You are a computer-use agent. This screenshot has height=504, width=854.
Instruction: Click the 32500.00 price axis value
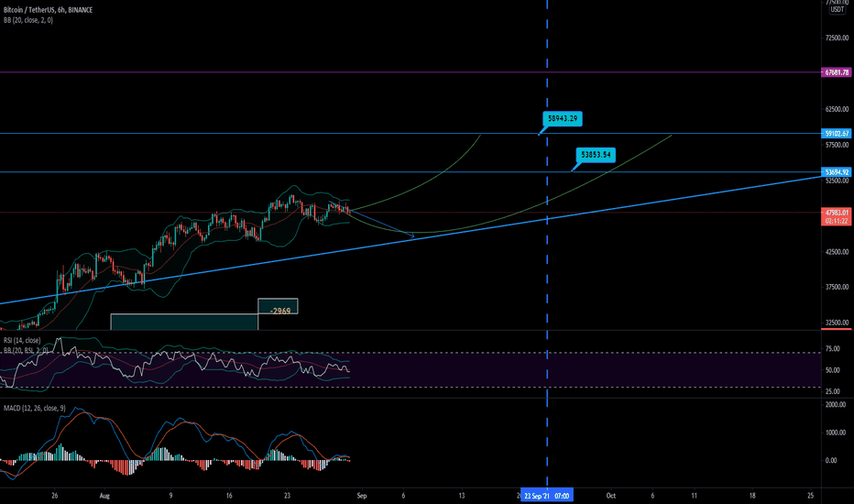click(x=838, y=323)
